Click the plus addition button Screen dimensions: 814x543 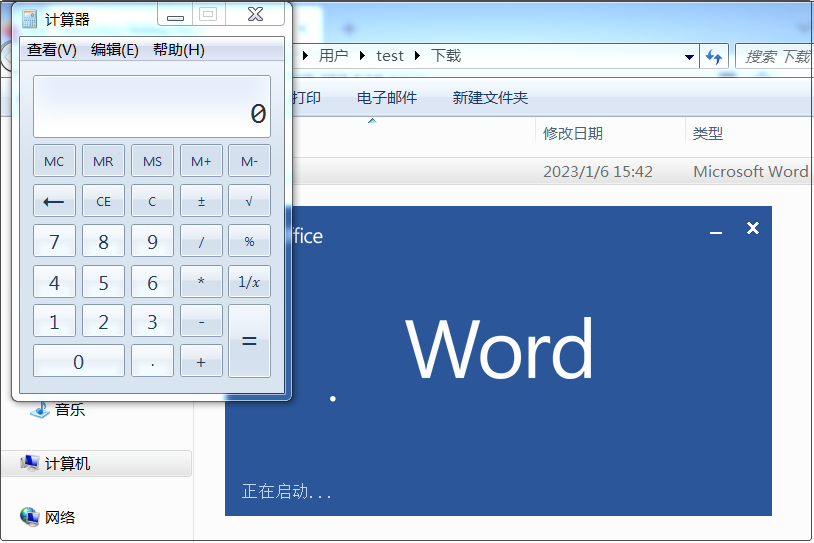pyautogui.click(x=201, y=361)
